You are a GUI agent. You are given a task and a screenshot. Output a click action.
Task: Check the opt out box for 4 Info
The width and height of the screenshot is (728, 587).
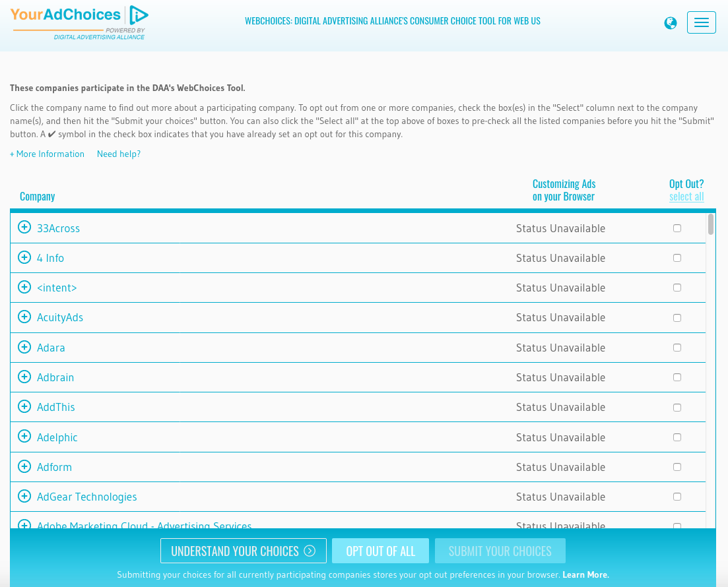(x=677, y=257)
